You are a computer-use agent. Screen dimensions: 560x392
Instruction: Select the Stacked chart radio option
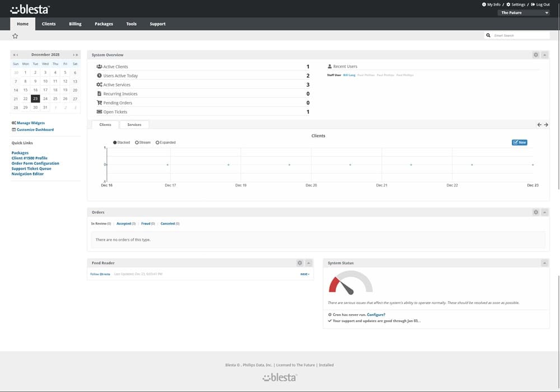click(115, 143)
